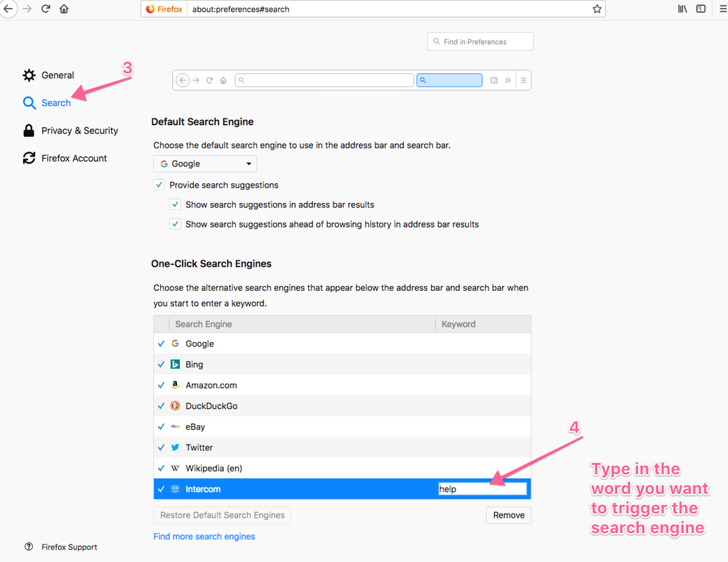Image resolution: width=728 pixels, height=562 pixels.
Task: Click the eBay icon in engine list
Action: pyautogui.click(x=175, y=426)
